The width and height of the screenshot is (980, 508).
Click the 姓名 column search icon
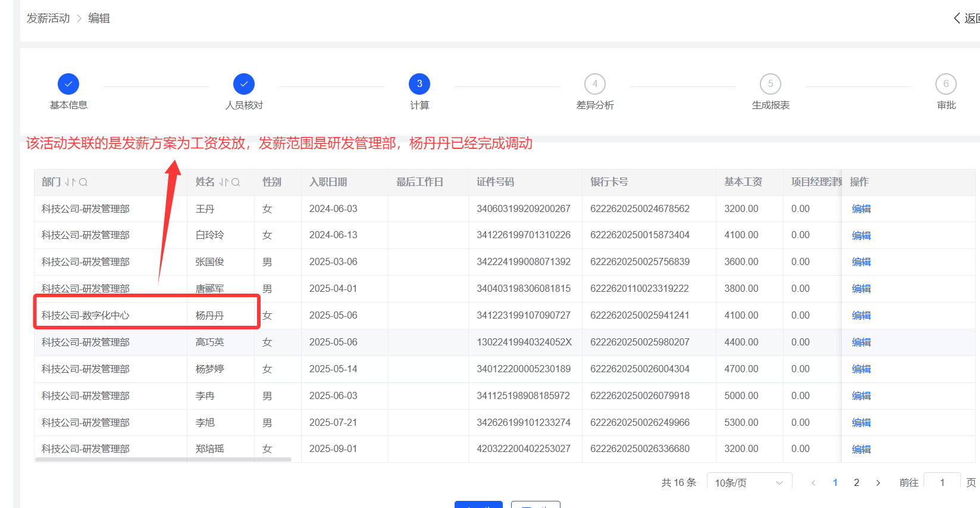(x=236, y=182)
